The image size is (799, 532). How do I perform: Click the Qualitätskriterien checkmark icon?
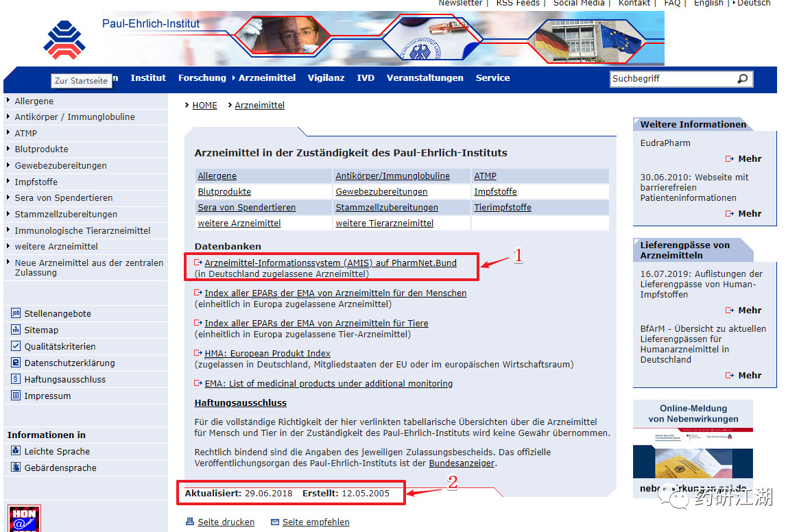click(x=16, y=346)
